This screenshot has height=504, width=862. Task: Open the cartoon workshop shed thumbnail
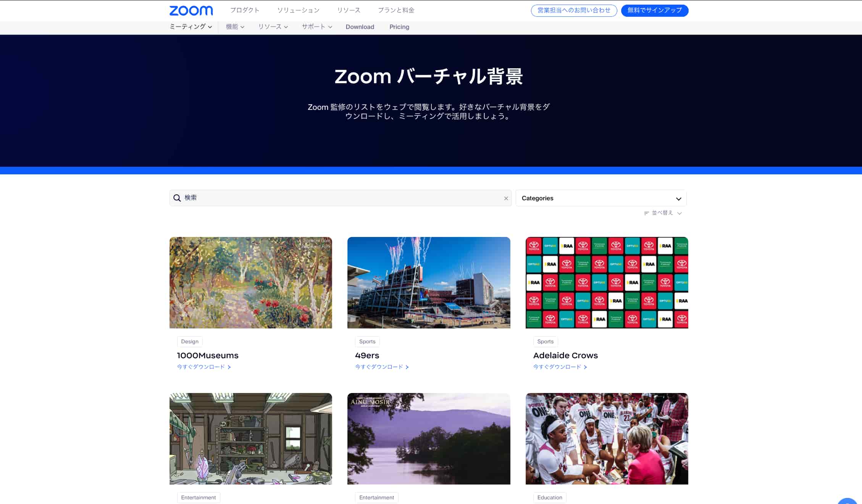coord(251,439)
